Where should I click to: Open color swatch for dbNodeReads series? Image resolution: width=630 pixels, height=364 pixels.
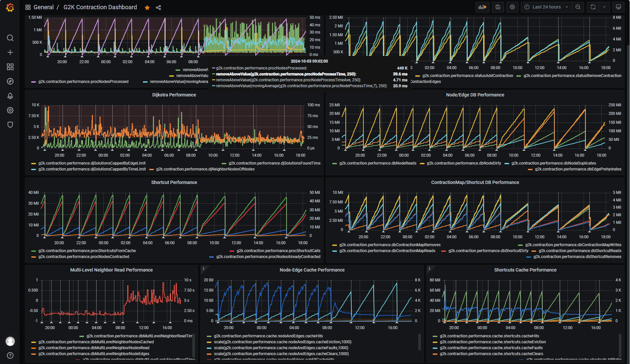click(x=335, y=164)
